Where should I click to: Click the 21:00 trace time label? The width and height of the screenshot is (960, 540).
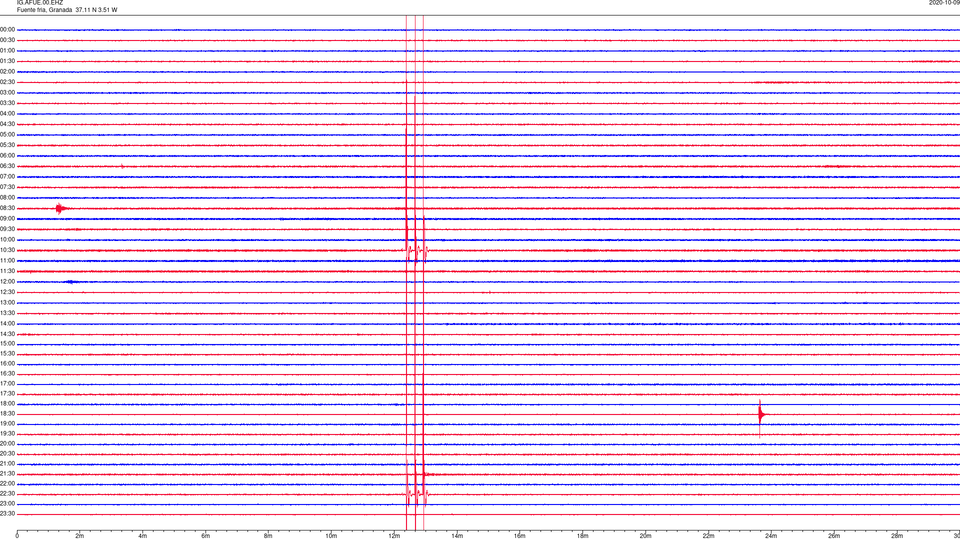pyautogui.click(x=7, y=464)
